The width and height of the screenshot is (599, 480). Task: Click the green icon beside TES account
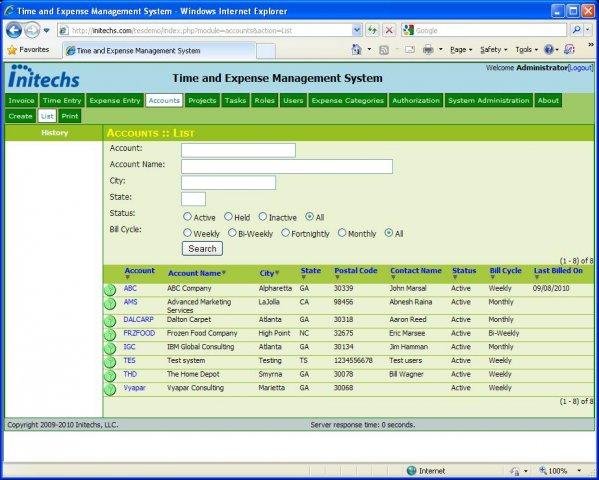pos(110,362)
